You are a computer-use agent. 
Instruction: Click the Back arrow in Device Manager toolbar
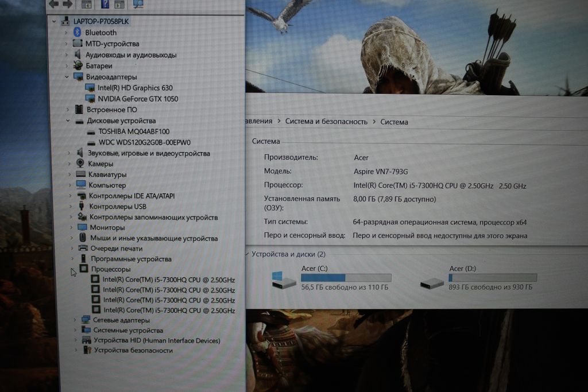(x=53, y=4)
